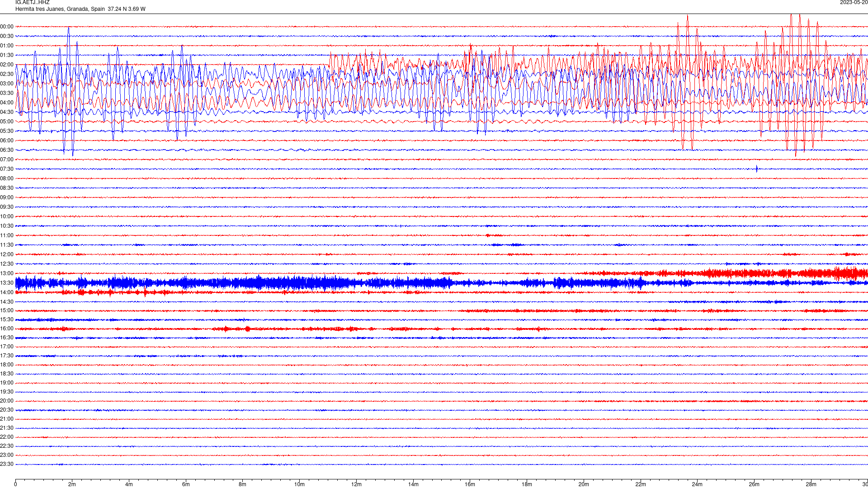Image resolution: width=868 pixels, height=488 pixels.
Task: Click the station code IG.AETJ..HHZ
Action: tap(32, 2)
